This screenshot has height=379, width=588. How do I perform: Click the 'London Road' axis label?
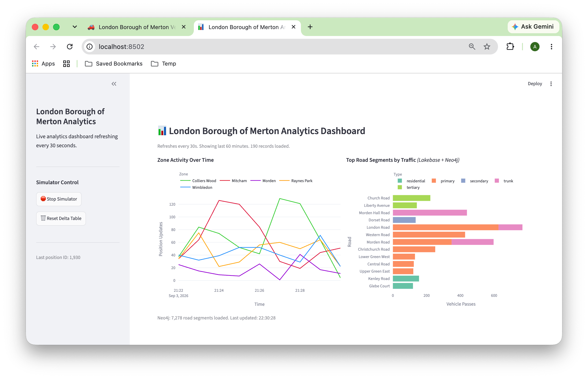point(378,227)
